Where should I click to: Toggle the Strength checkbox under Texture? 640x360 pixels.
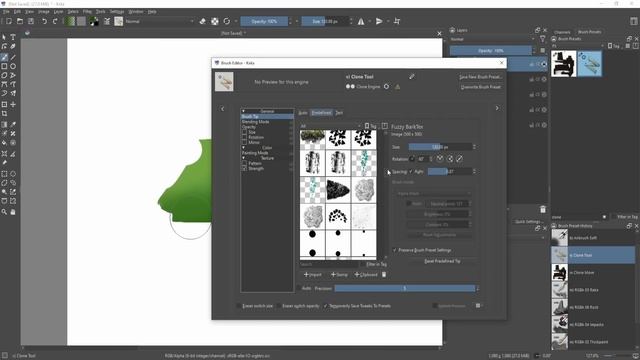(x=244, y=169)
